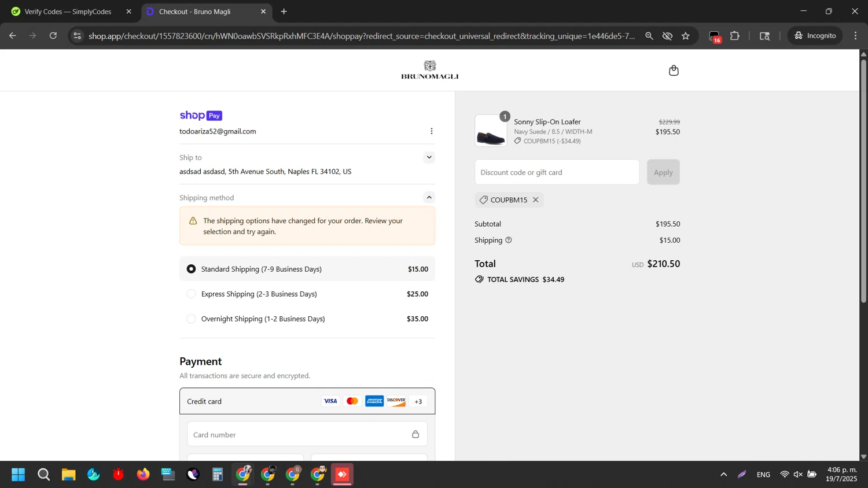Show the +3 additional payment cards
868x488 pixels.
tap(418, 401)
